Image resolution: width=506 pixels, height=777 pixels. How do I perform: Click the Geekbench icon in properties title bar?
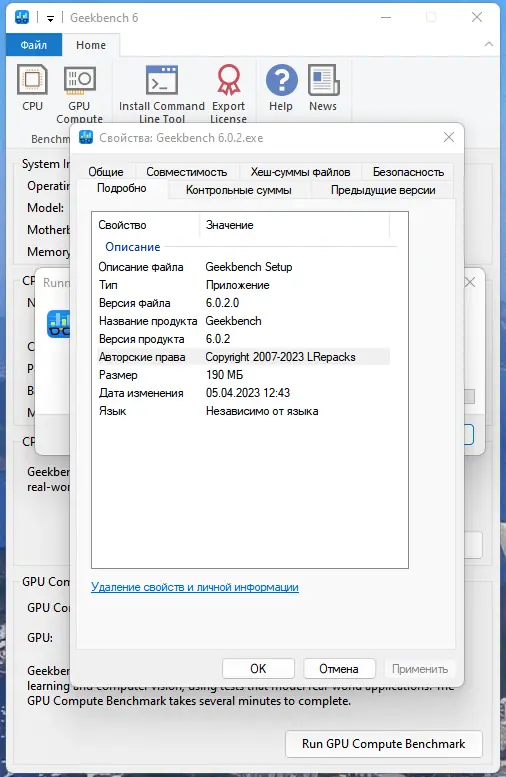(x=86, y=137)
